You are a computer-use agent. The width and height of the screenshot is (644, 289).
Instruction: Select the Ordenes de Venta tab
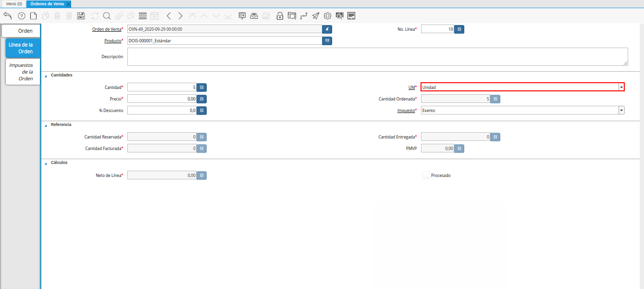click(x=47, y=4)
